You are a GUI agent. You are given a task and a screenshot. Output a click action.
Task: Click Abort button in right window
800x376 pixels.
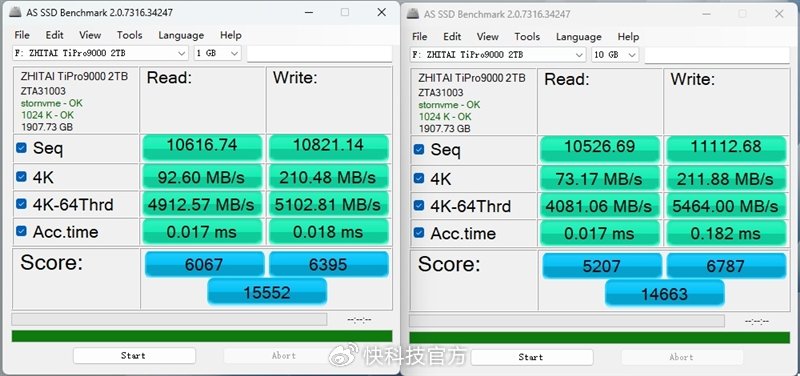click(681, 357)
